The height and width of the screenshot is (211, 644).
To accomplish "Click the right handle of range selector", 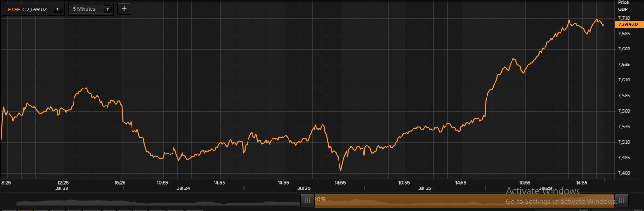I will 621,200.
